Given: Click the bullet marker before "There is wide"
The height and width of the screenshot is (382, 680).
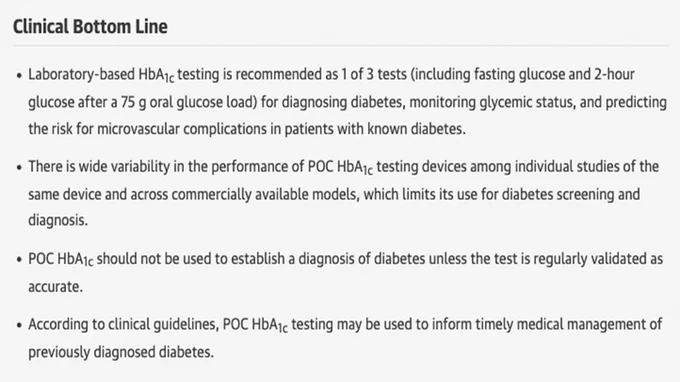Looking at the screenshot, I should 19,168.
